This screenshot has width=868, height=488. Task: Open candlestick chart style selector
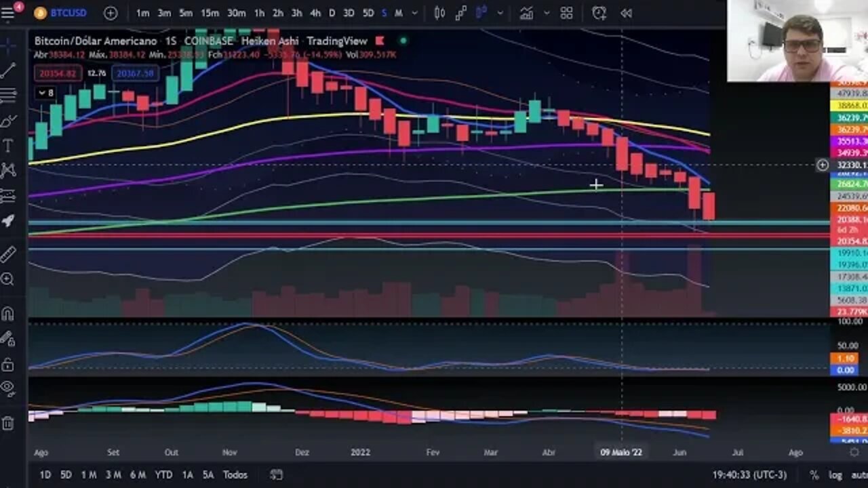pos(439,13)
